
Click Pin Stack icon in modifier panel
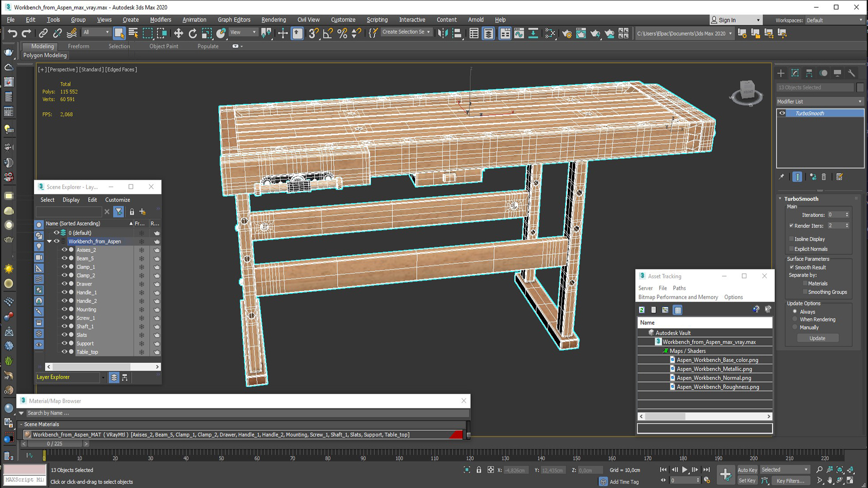click(x=781, y=177)
